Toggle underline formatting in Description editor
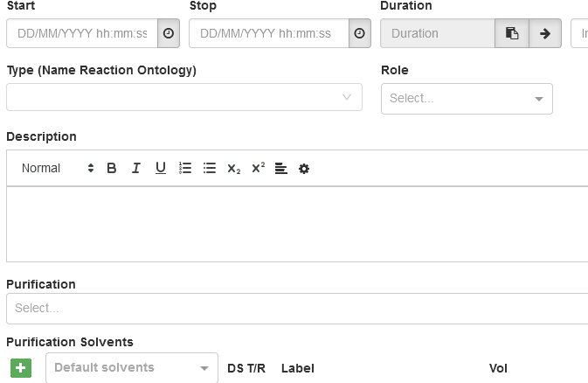This screenshot has width=588, height=383. pos(161,168)
